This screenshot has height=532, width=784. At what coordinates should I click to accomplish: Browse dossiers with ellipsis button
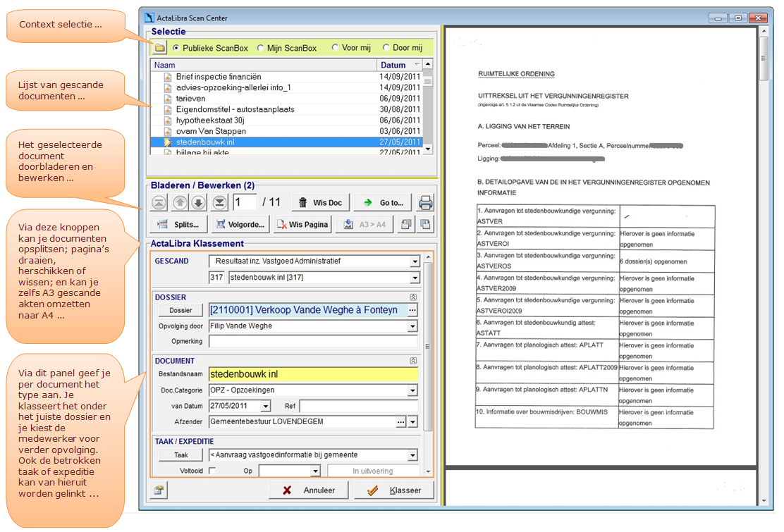click(412, 310)
